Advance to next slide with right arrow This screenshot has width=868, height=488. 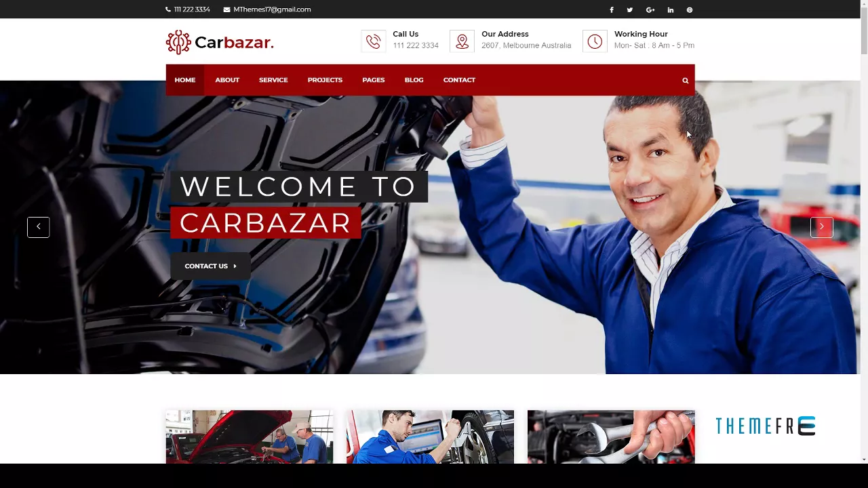pyautogui.click(x=821, y=226)
